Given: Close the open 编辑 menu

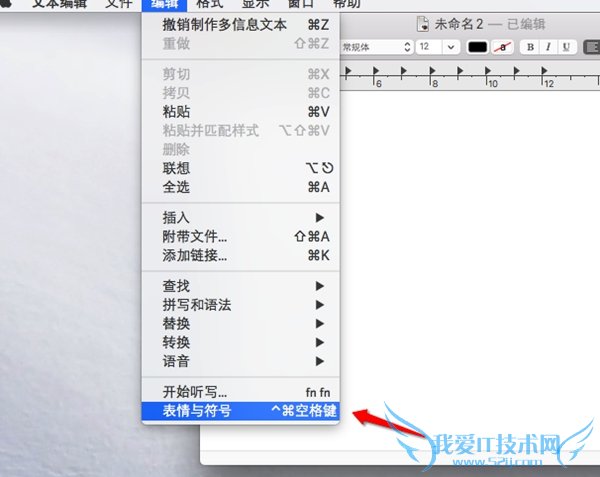Looking at the screenshot, I should tap(165, 4).
